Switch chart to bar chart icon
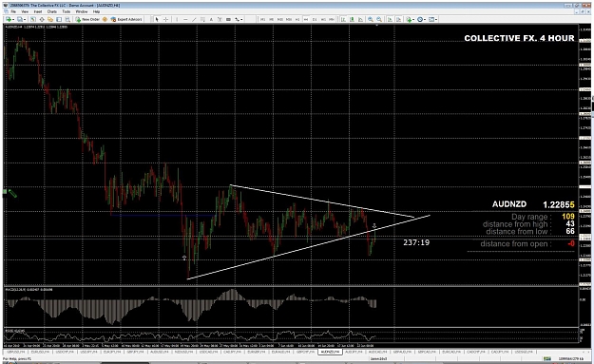594x364 pixels. (343, 19)
